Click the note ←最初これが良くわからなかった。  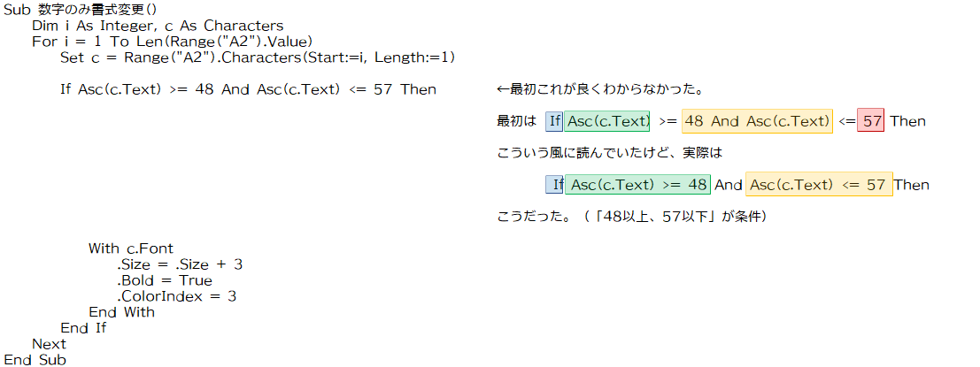click(600, 90)
